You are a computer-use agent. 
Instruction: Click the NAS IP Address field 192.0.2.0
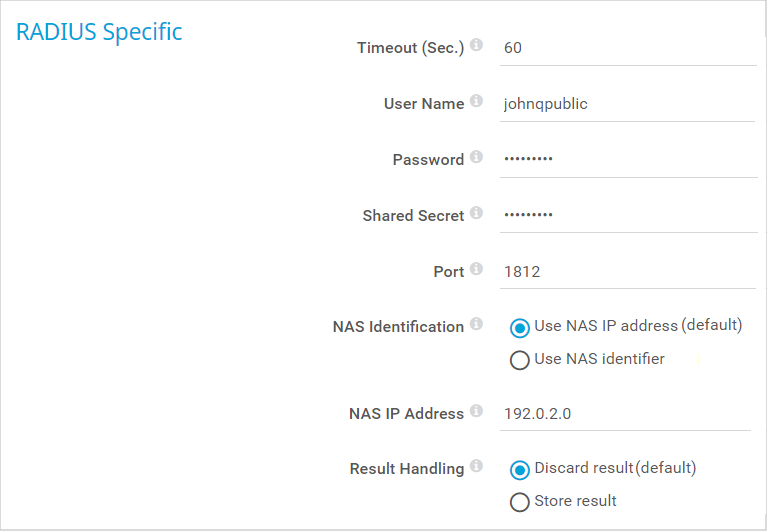tap(625, 415)
